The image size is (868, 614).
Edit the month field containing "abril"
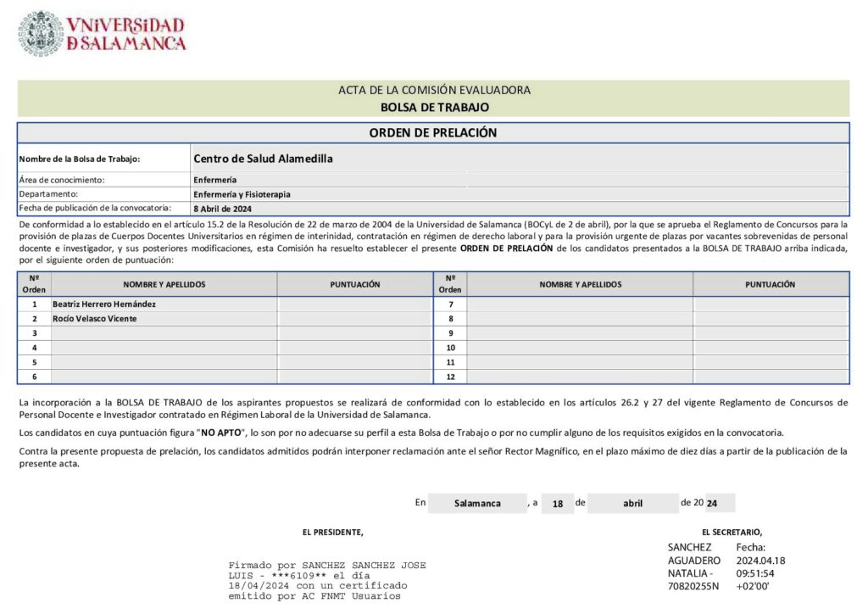point(632,503)
